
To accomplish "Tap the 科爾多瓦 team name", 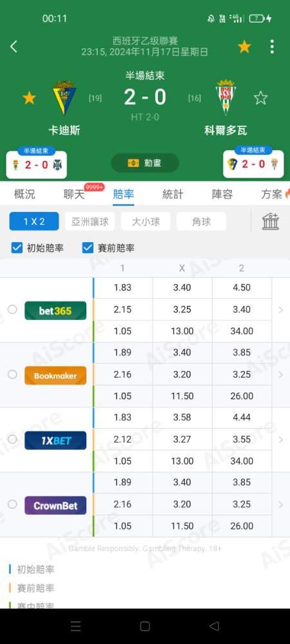I will tap(226, 131).
